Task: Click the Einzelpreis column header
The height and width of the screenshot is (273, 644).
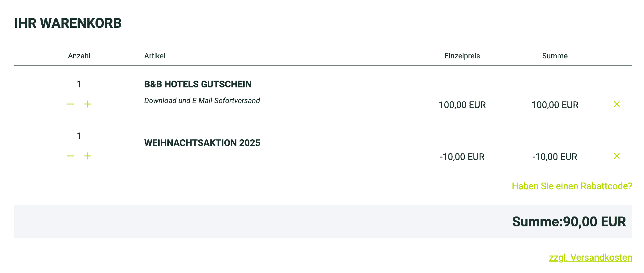Action: [x=462, y=56]
